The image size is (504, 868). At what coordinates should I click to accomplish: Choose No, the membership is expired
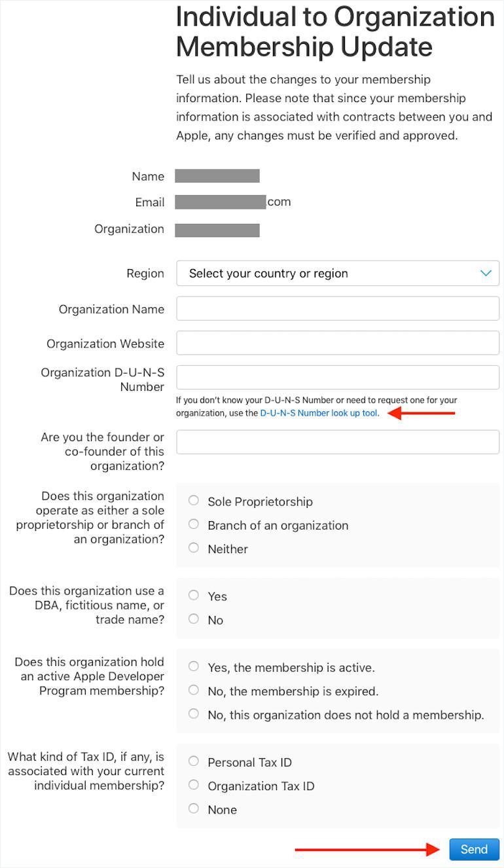[x=194, y=691]
